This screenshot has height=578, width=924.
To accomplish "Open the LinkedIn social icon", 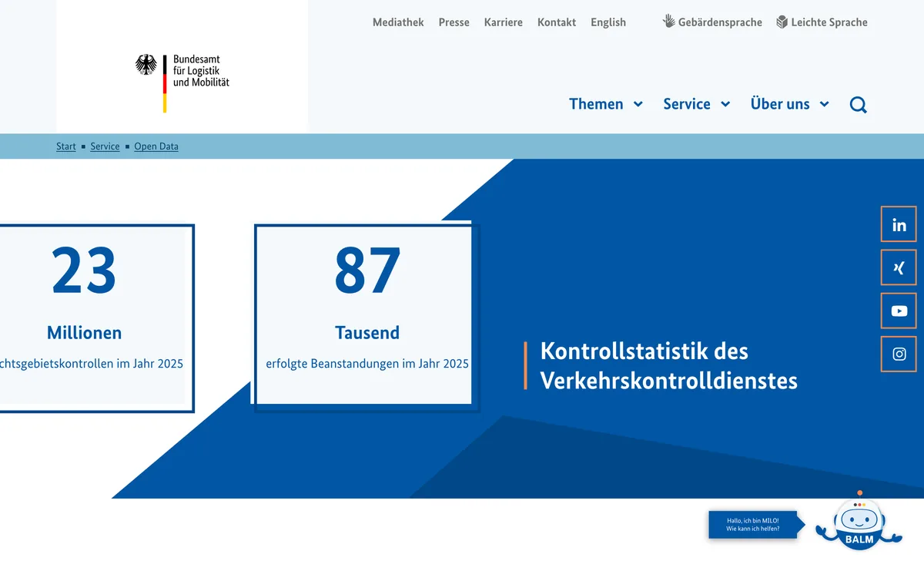I will (899, 224).
